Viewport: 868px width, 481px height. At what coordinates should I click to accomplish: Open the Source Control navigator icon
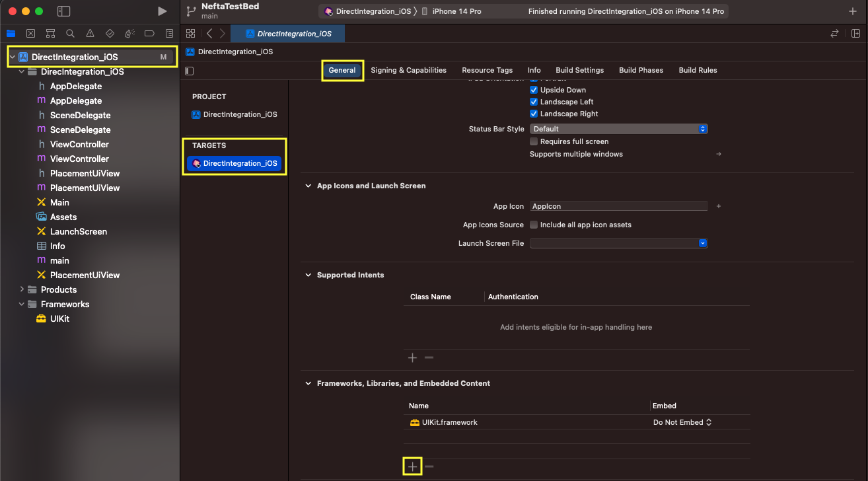coord(30,33)
